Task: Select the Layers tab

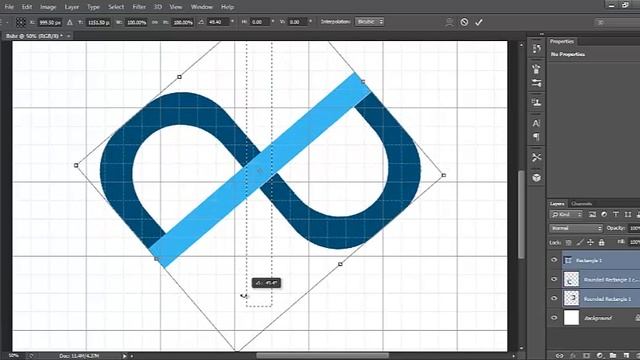Action: pyautogui.click(x=557, y=204)
